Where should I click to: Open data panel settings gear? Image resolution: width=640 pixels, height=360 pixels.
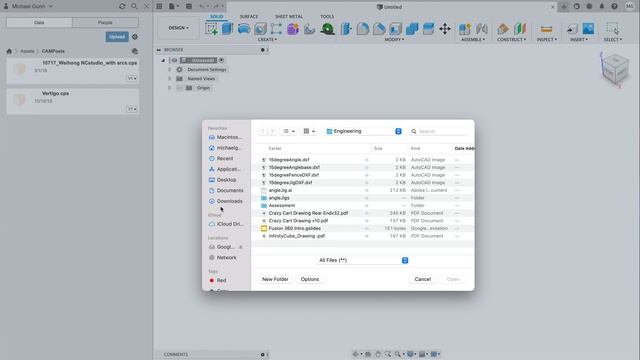click(135, 37)
